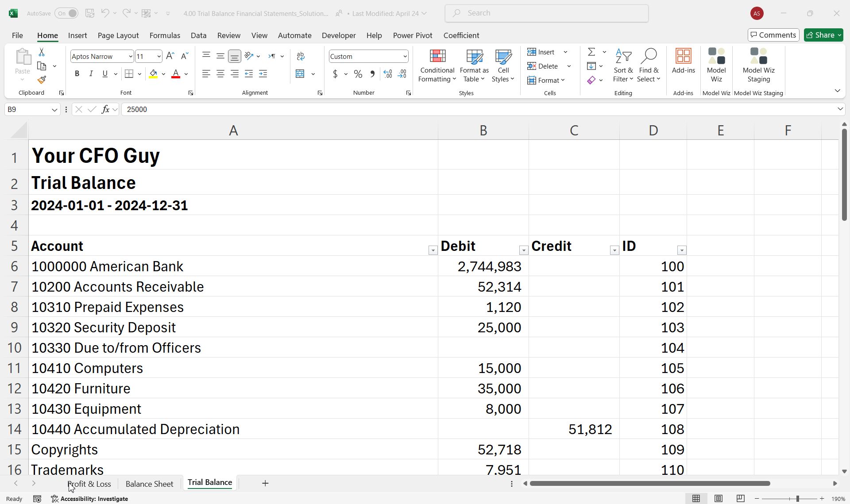Click the AutoSum sigma icon
The height and width of the screenshot is (504, 850).
591,52
